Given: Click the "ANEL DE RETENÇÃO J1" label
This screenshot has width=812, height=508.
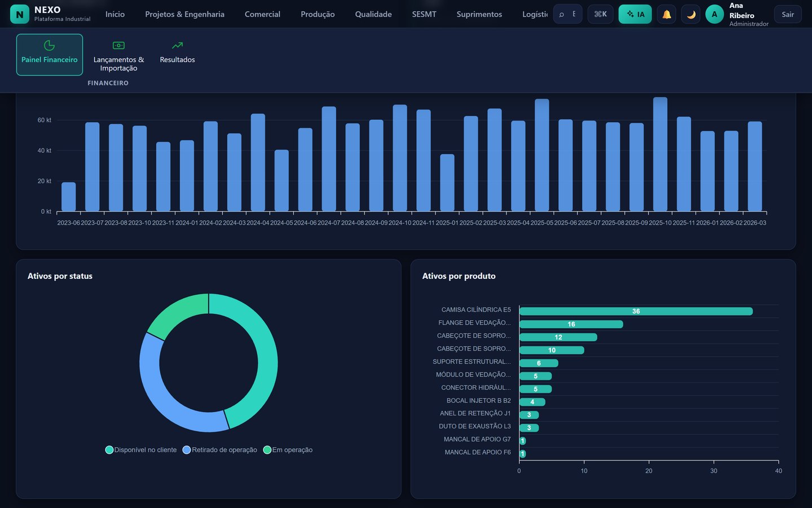Looking at the screenshot, I should tap(475, 413).
